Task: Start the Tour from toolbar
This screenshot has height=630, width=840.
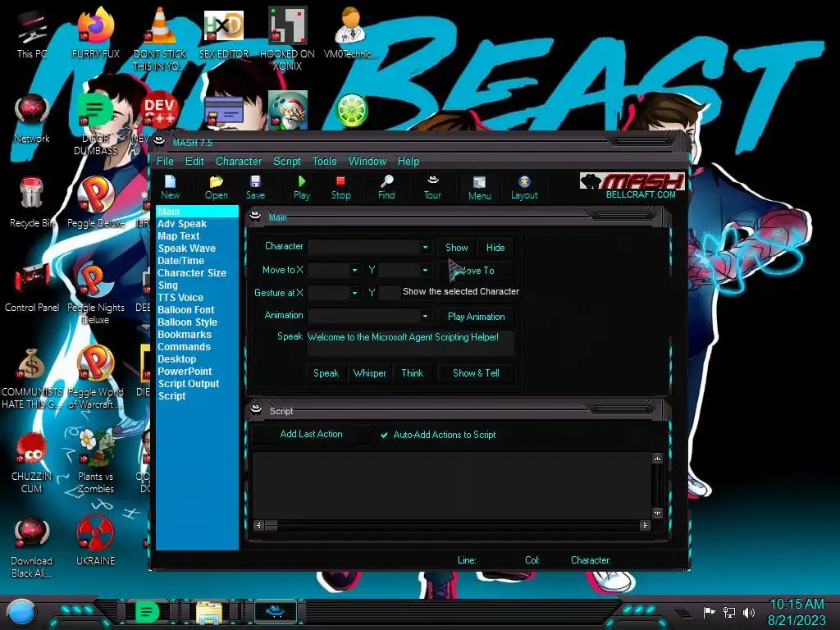Action: point(432,188)
